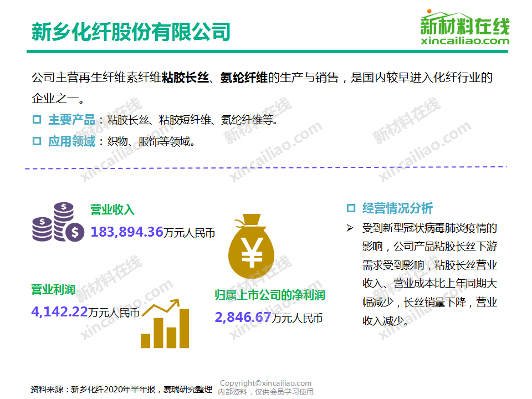
Task: Click the yen money bag icon
Action: (x=250, y=246)
